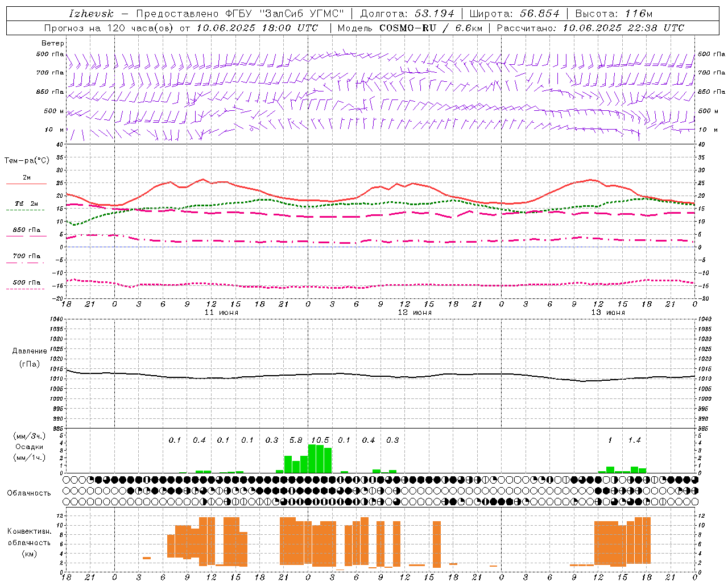Screen dimensions: 728x582
Task: Click the "12 июня" date label
Action: (415, 312)
